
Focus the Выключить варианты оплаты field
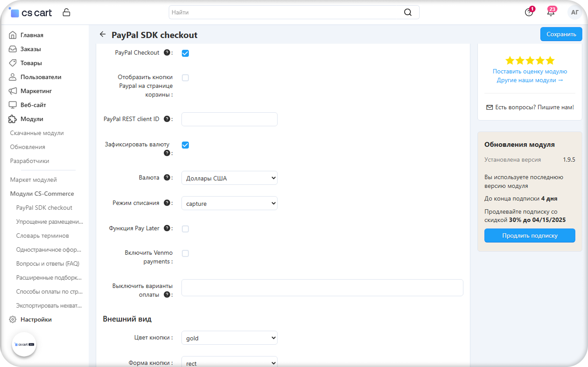point(322,287)
